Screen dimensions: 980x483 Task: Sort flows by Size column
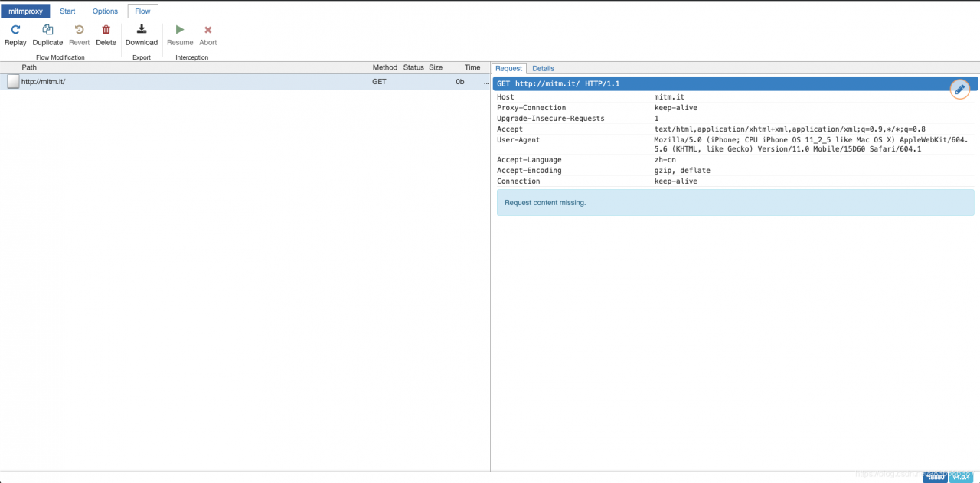pyautogui.click(x=436, y=67)
